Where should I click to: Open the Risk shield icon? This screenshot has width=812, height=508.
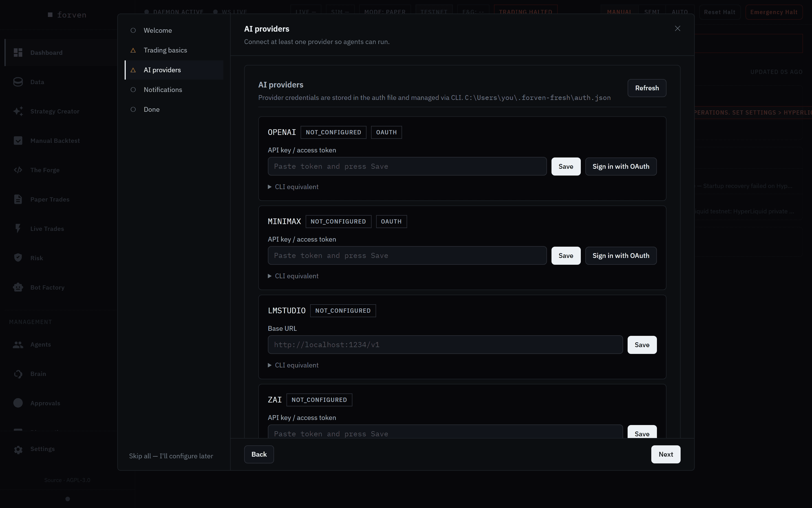pyautogui.click(x=18, y=258)
